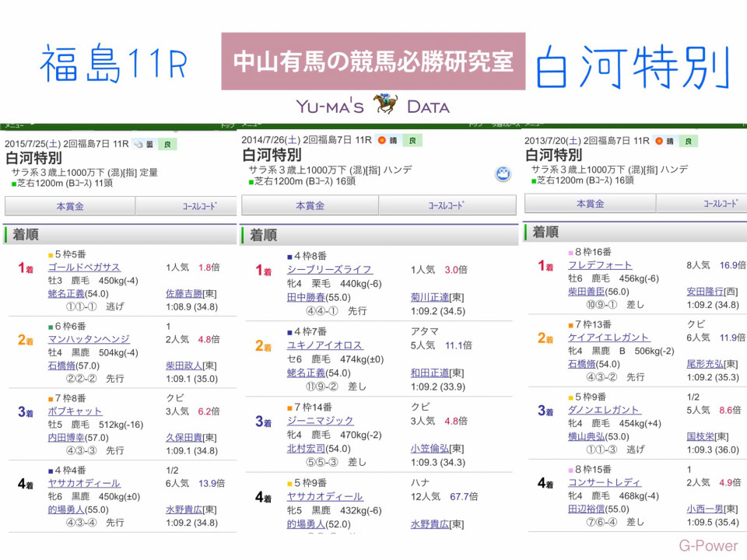747x560 pixels.
Task: Open jockey link 横山典弘
Action: coord(587,436)
